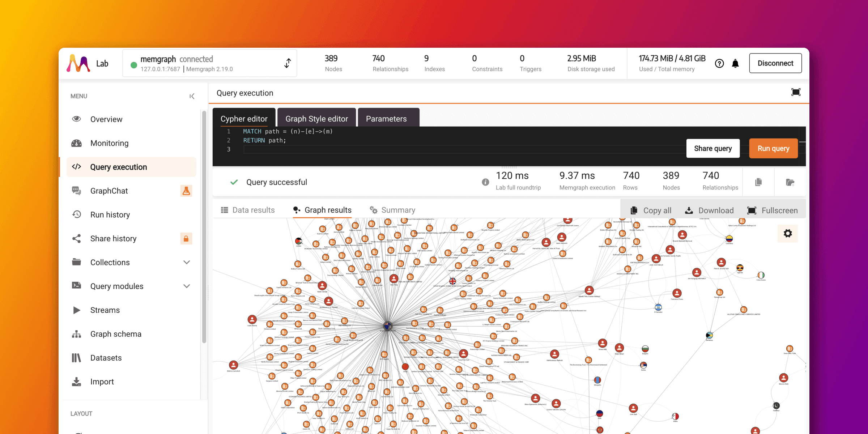The height and width of the screenshot is (434, 868).
Task: Click copy results icon beside Relationships count
Action: click(758, 182)
